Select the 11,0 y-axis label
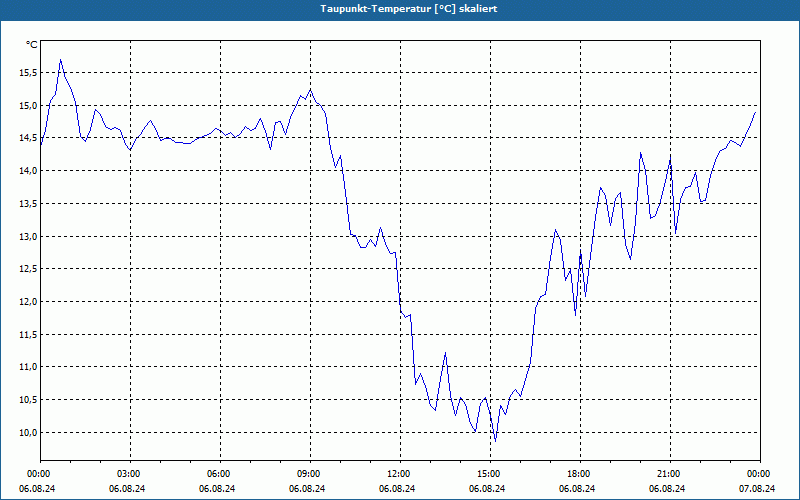800x500 pixels. (x=28, y=367)
